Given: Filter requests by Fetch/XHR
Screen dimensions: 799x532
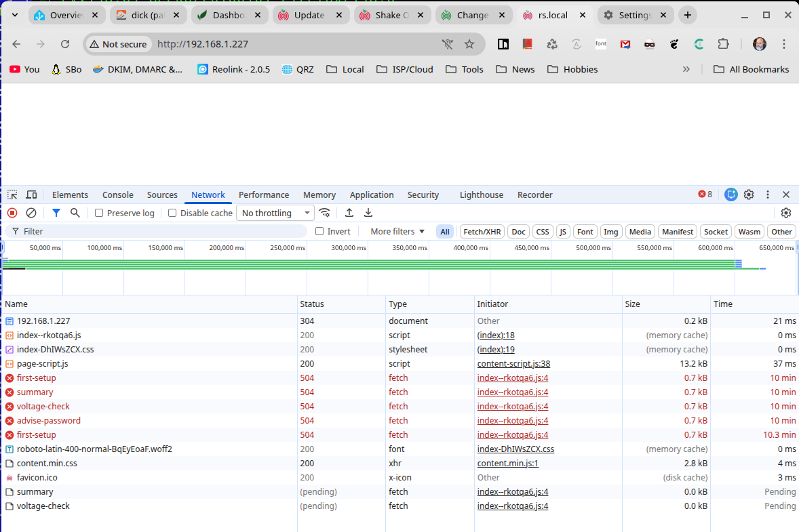Looking at the screenshot, I should [x=482, y=232].
